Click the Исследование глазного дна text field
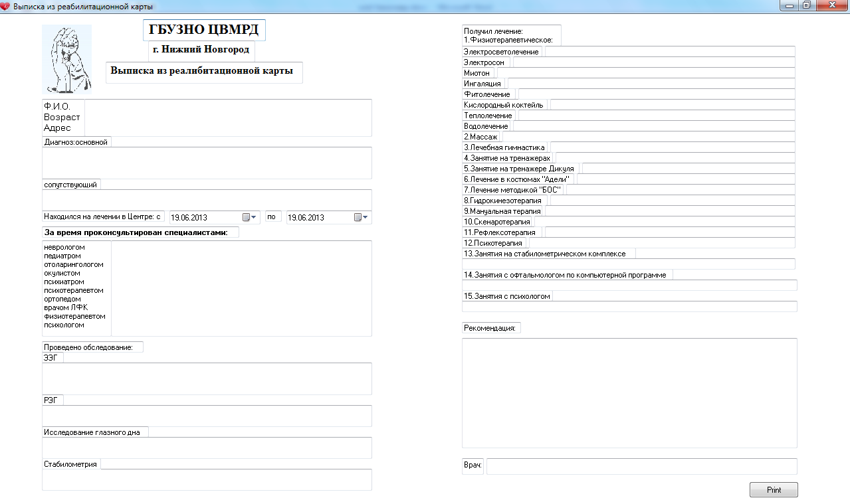 click(207, 448)
